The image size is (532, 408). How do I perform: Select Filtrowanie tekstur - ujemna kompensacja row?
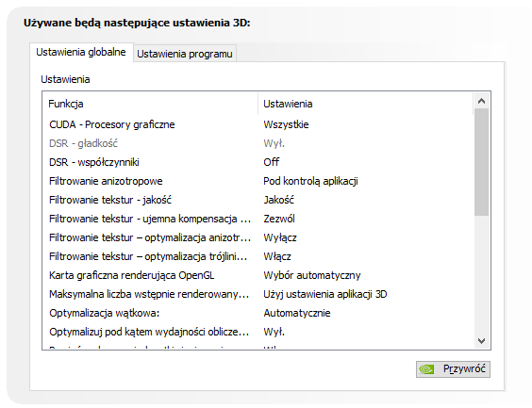[258, 219]
